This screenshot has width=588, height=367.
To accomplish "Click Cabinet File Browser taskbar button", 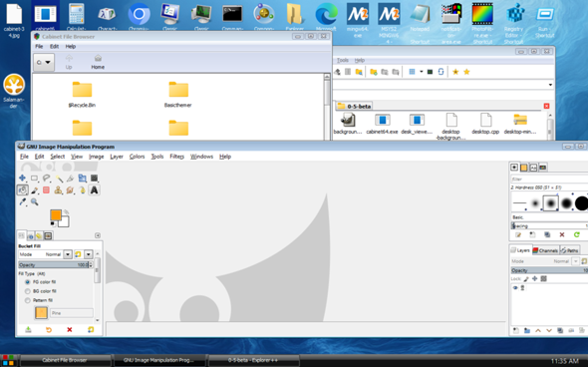I will tap(65, 360).
